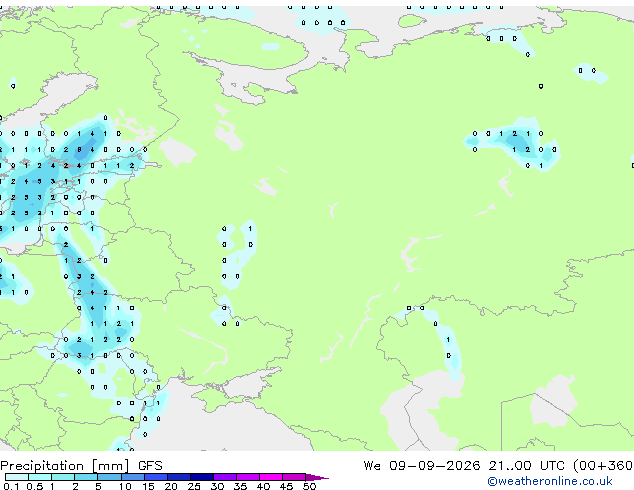
Task: Click the 40–45 mm magenta legend swatch
Action: click(x=271, y=477)
